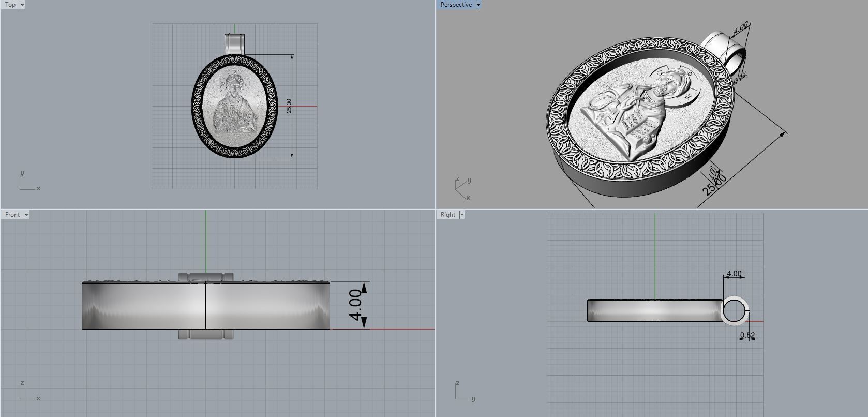
Task: Click the Front viewport title label
Action: pyautogui.click(x=12, y=215)
